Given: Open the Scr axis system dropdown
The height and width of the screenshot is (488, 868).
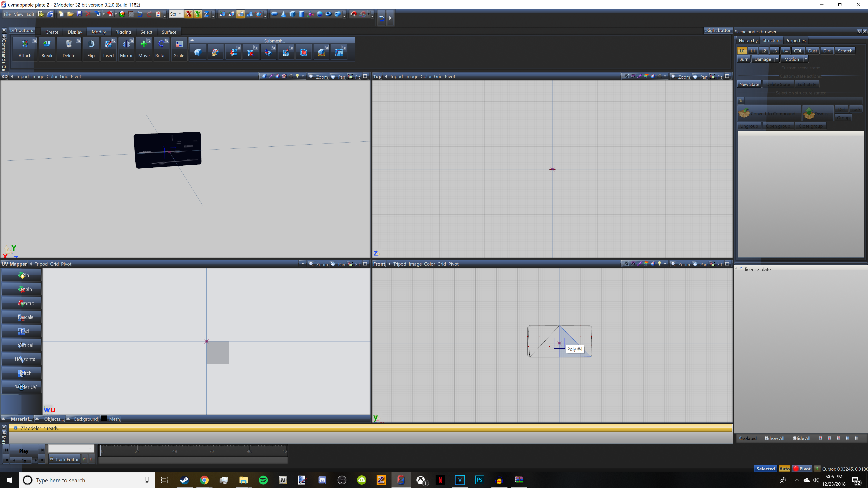Looking at the screenshot, I should 176,14.
